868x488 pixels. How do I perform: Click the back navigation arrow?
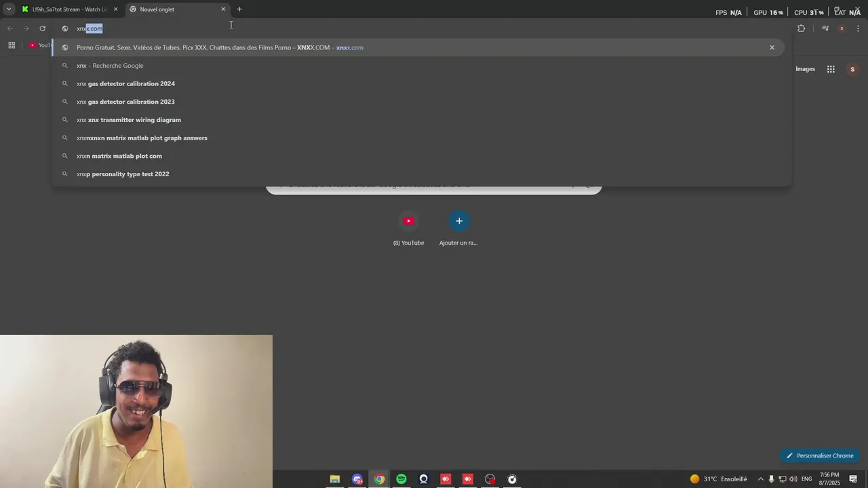point(10,28)
